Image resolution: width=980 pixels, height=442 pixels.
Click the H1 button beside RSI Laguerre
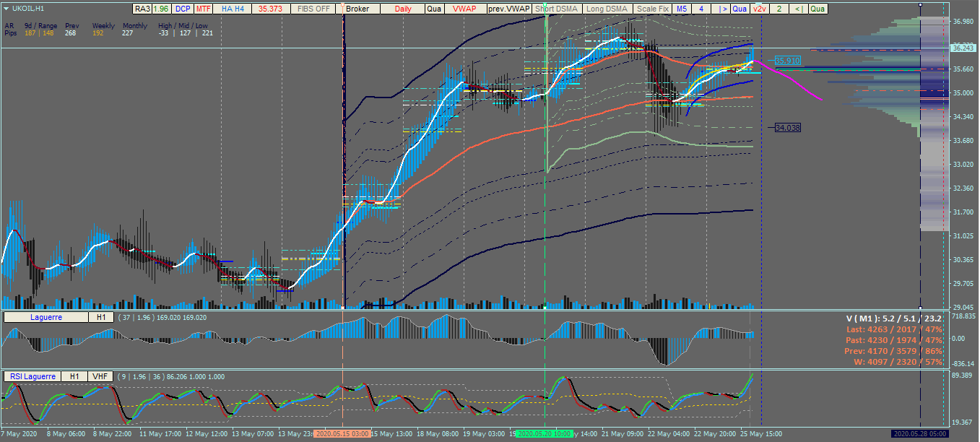click(x=75, y=376)
